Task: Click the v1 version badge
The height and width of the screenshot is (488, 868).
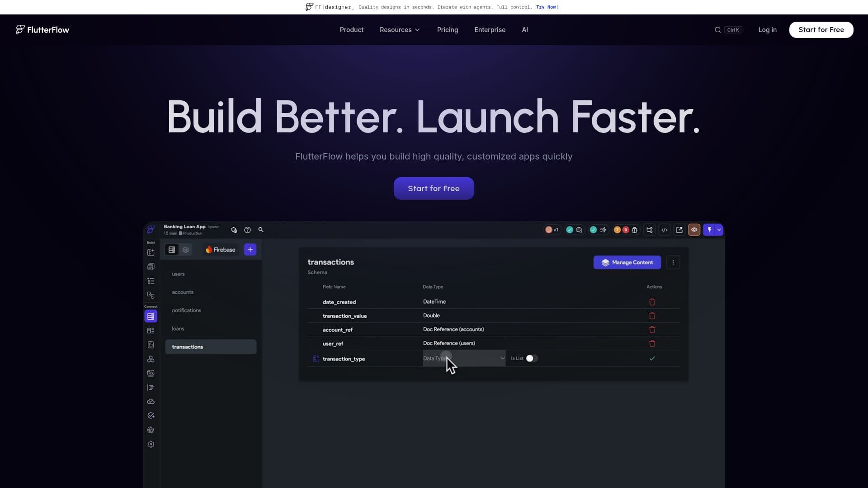Action: pos(552,230)
